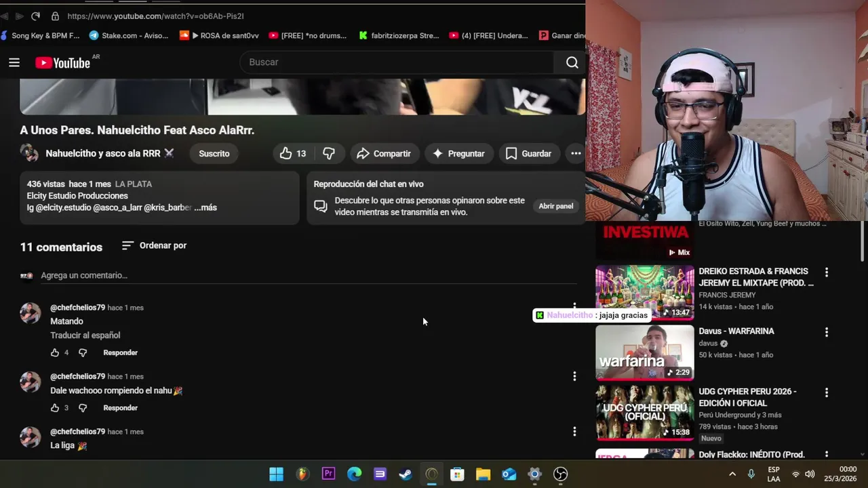Click the browser reload button
This screenshot has height=488, width=868.
[35, 16]
